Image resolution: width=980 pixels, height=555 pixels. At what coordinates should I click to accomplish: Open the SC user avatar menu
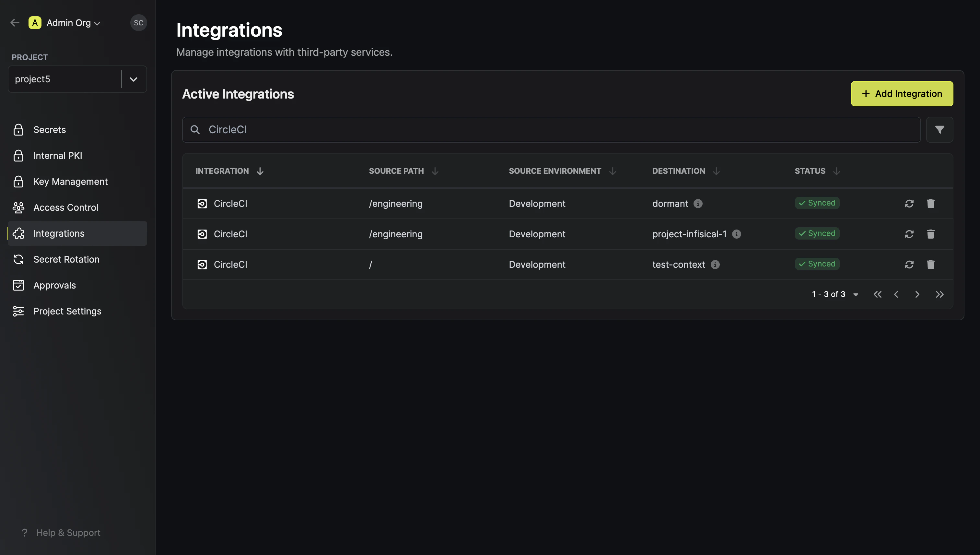[x=138, y=23]
